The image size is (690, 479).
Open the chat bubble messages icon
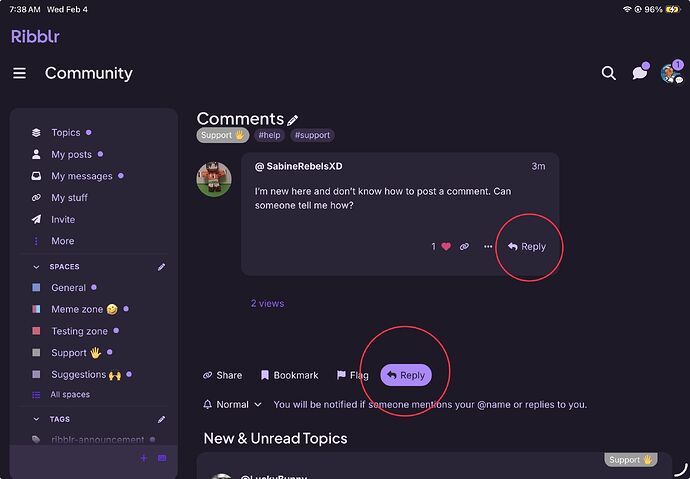point(639,73)
